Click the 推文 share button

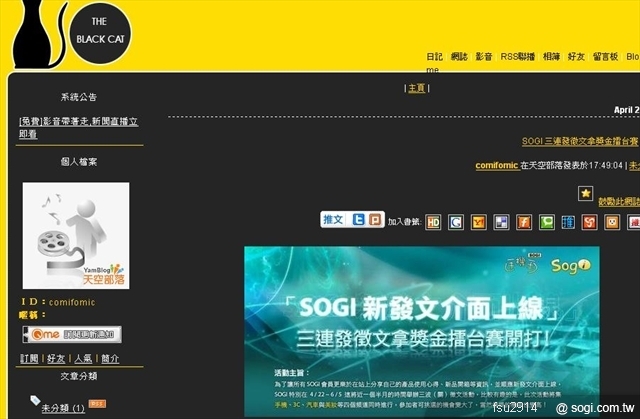coord(333,219)
